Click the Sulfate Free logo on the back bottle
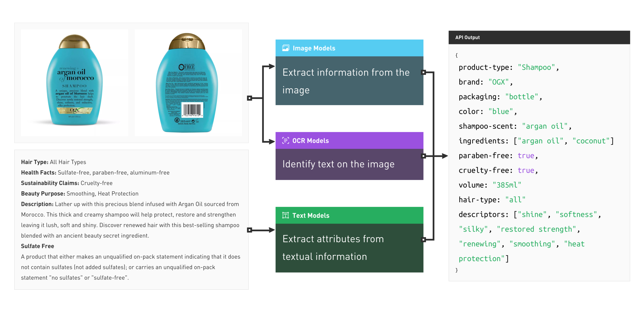Viewport: 644px width, 312px height. [x=187, y=67]
